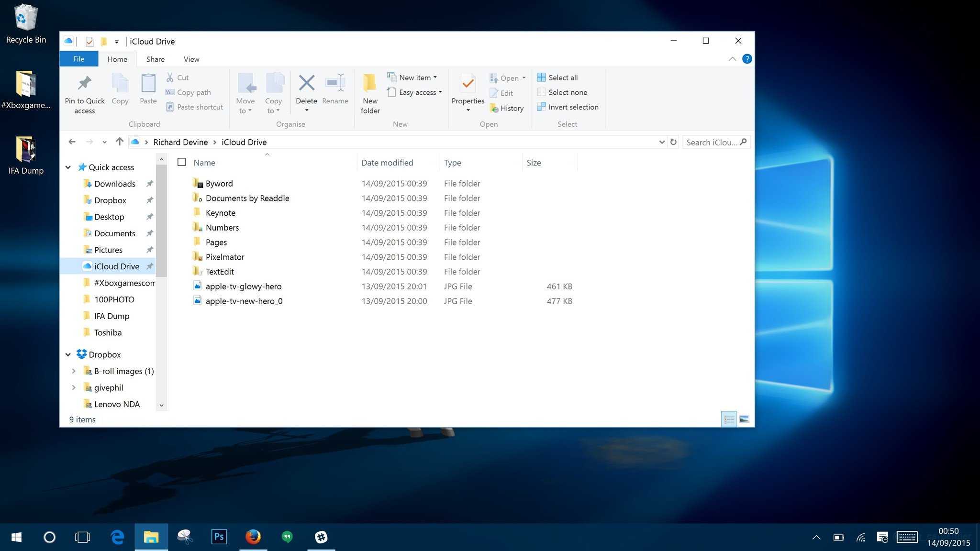The image size is (980, 551).
Task: Open address bar history dropdown
Action: point(662,142)
